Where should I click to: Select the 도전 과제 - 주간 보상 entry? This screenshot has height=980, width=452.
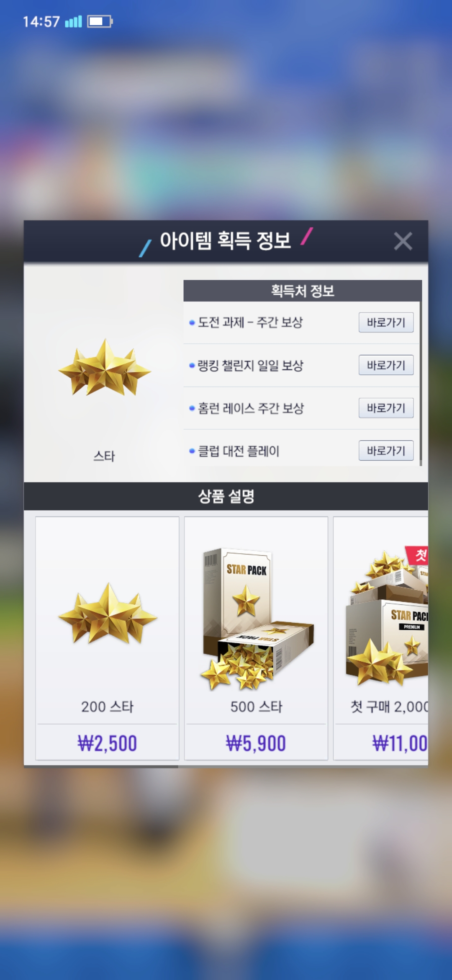point(250,322)
